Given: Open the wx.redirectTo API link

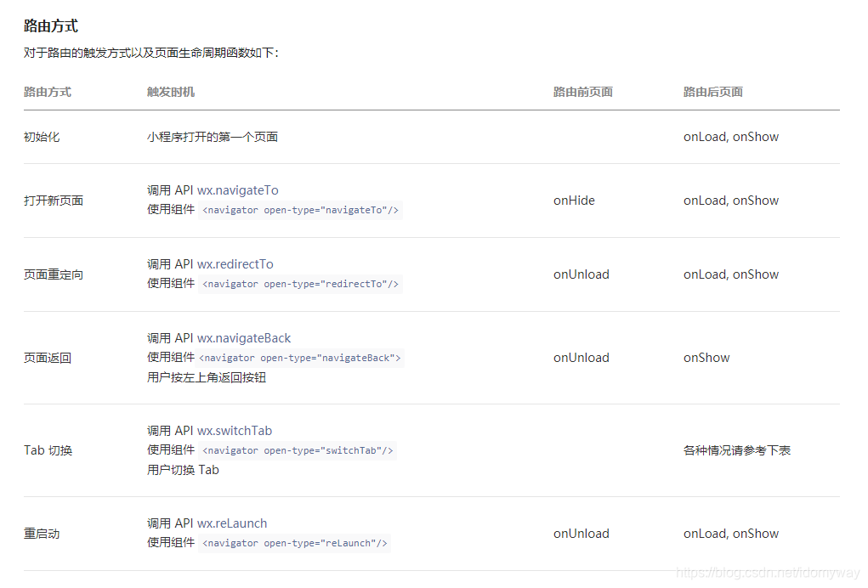Looking at the screenshot, I should (235, 264).
